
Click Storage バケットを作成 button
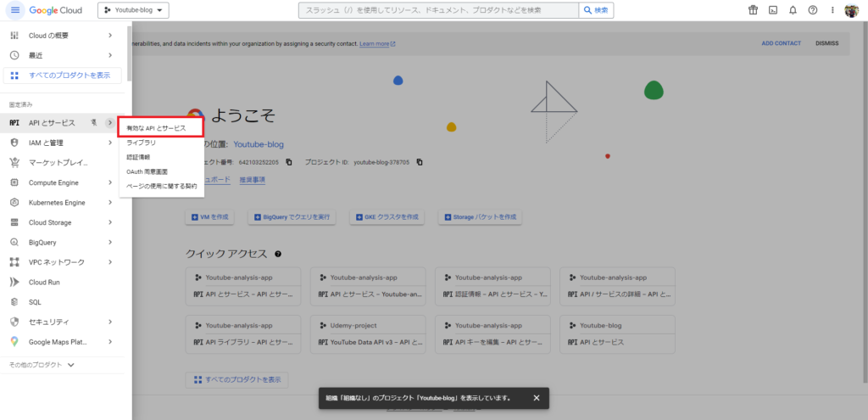(480, 217)
